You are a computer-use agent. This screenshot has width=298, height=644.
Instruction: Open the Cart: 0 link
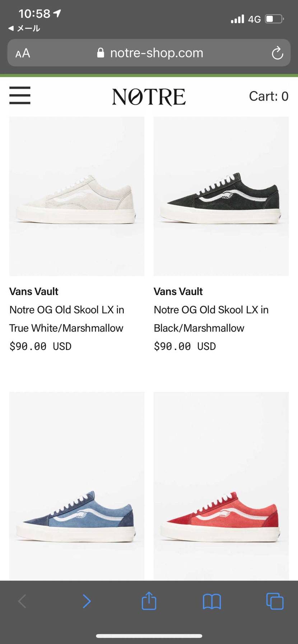[269, 96]
